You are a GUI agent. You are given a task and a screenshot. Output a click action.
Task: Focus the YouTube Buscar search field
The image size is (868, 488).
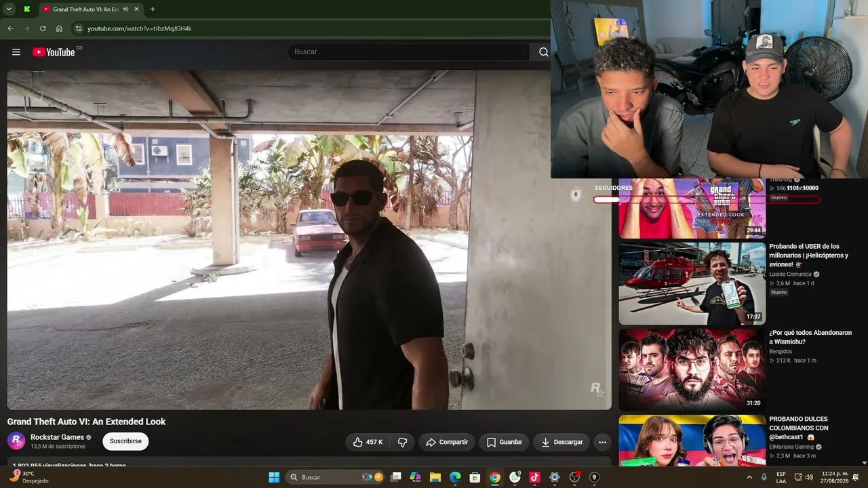pyautogui.click(x=409, y=52)
